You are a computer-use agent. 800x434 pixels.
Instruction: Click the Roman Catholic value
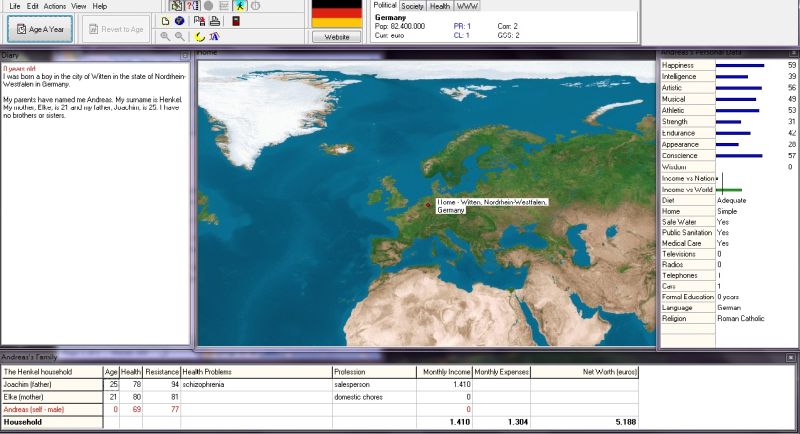point(740,318)
